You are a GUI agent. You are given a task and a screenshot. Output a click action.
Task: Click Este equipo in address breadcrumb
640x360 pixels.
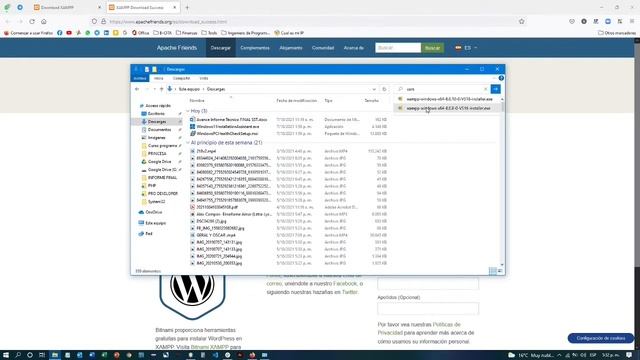pos(189,89)
